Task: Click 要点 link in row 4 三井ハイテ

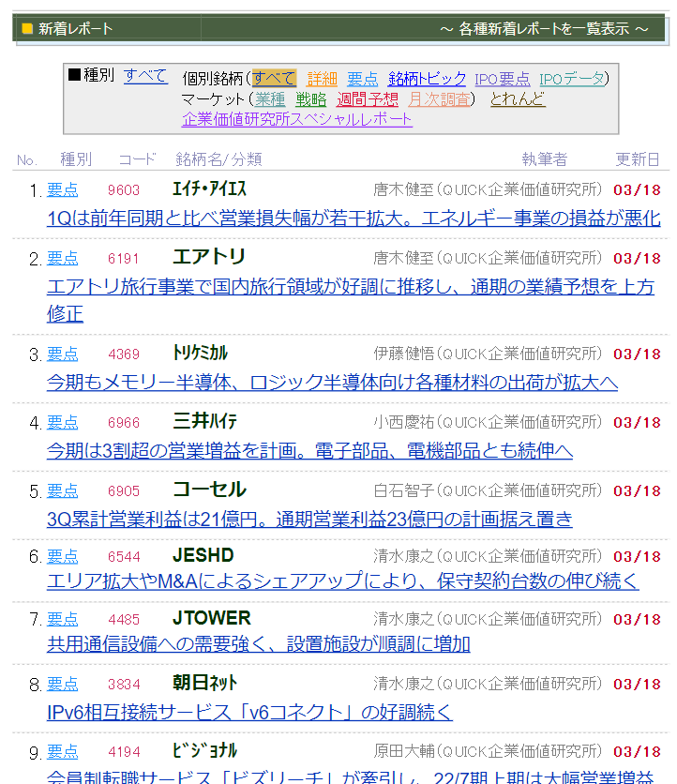Action: pos(63,423)
